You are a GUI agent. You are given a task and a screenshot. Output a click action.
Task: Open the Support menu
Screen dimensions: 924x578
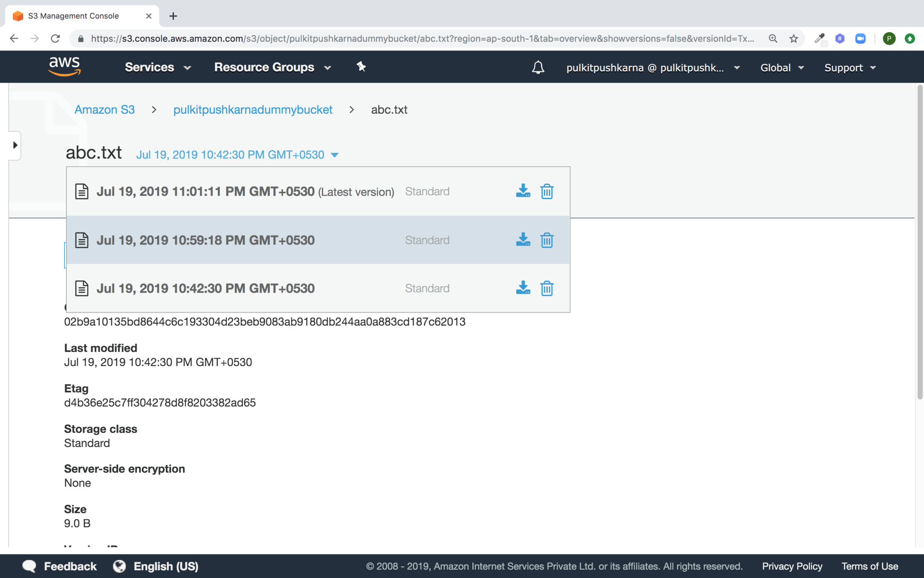pos(850,68)
